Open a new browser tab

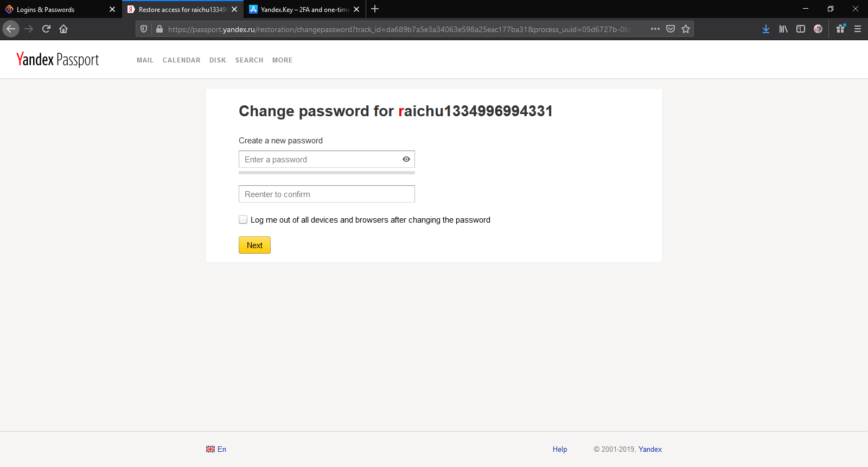coord(375,9)
